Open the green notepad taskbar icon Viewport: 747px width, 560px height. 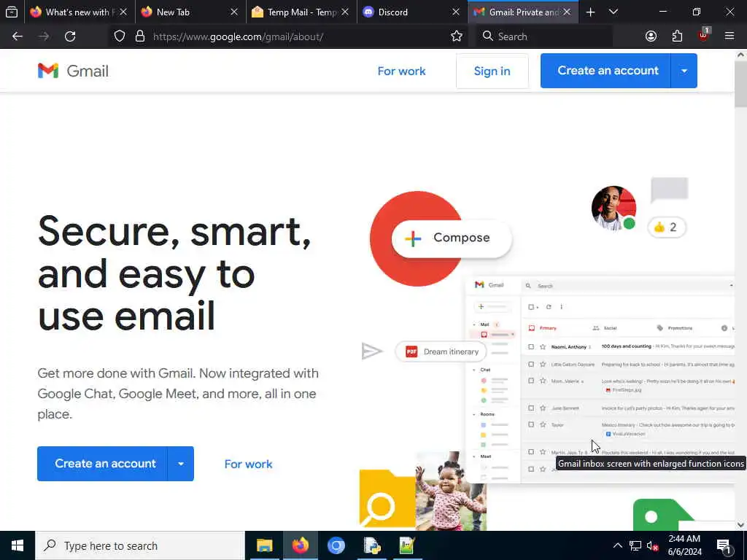pos(407,545)
